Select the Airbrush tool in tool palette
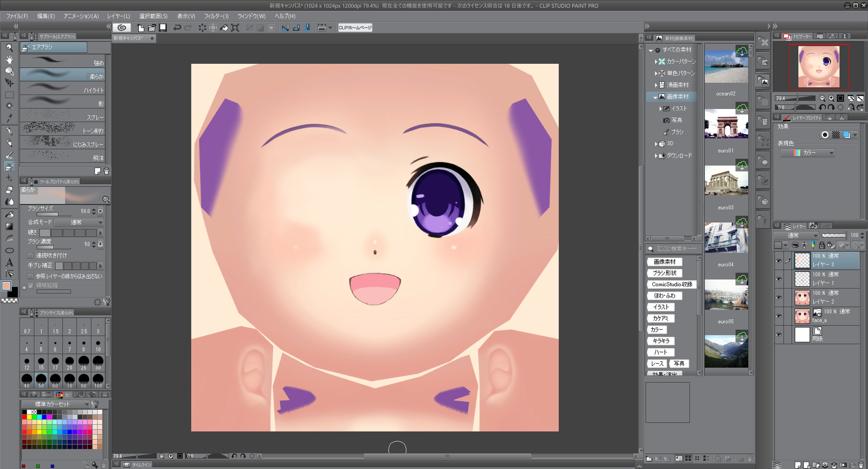 click(9, 166)
